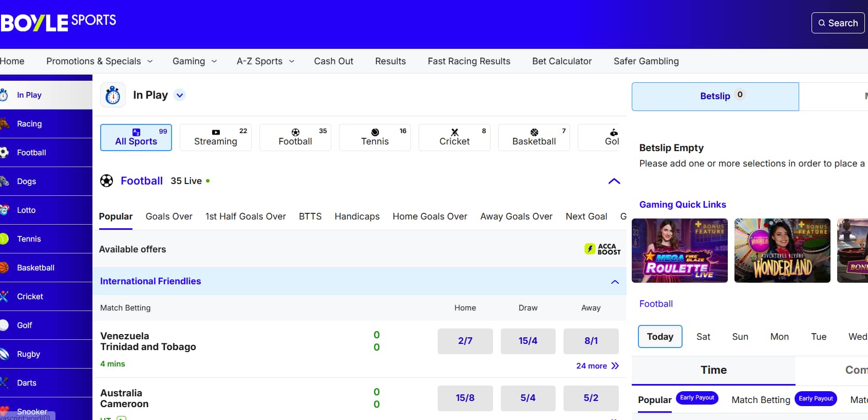Screen dimensions: 868x420
Task: Bet Venezuela home at 2/7
Action: point(465,341)
